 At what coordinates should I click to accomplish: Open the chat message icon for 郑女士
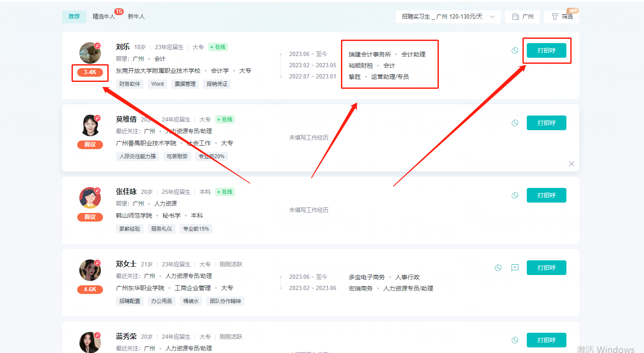pyautogui.click(x=515, y=268)
